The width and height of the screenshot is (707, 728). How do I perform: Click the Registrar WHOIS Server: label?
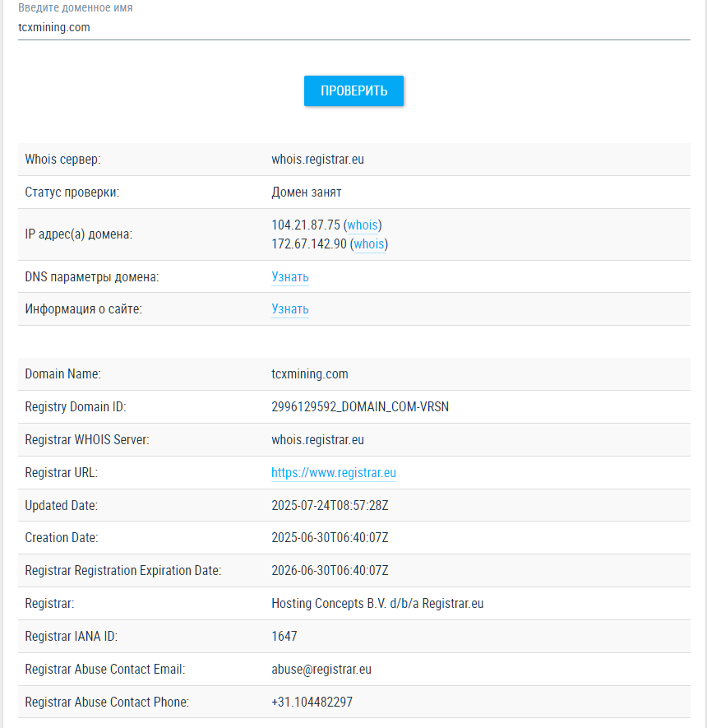87,439
